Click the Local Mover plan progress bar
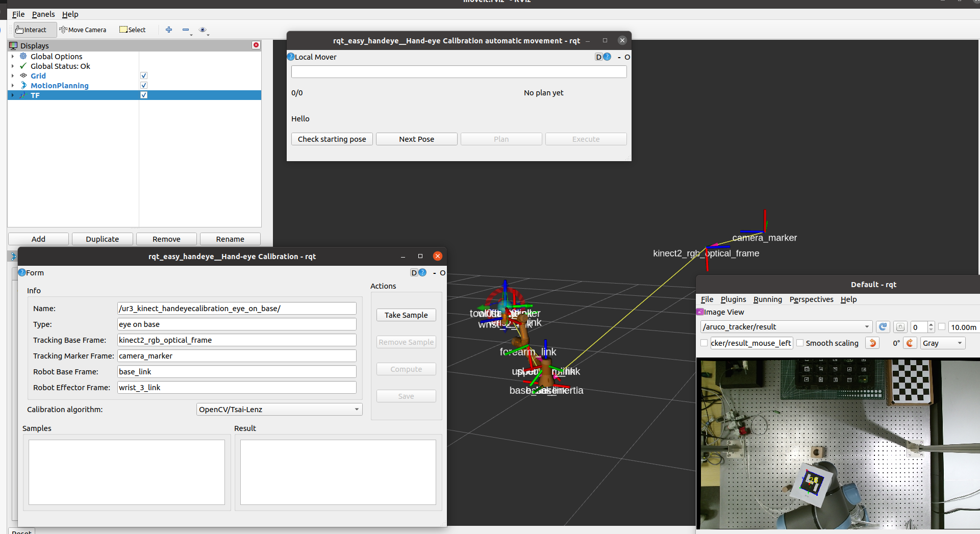 click(x=459, y=71)
